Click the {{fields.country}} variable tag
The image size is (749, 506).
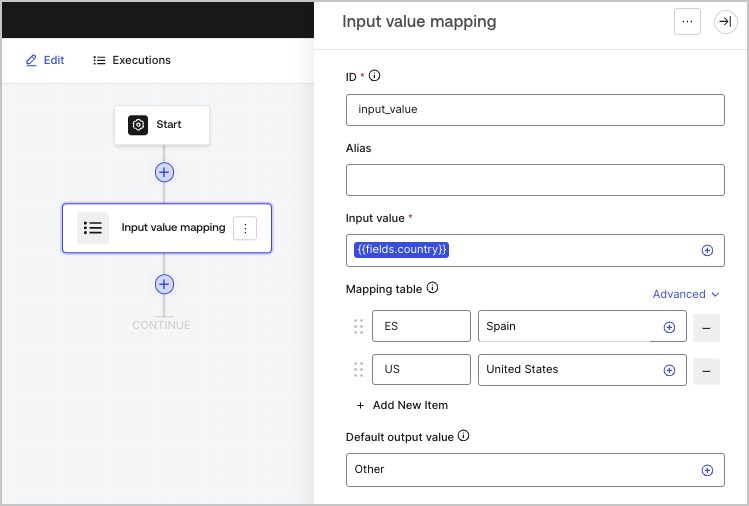[401, 249]
